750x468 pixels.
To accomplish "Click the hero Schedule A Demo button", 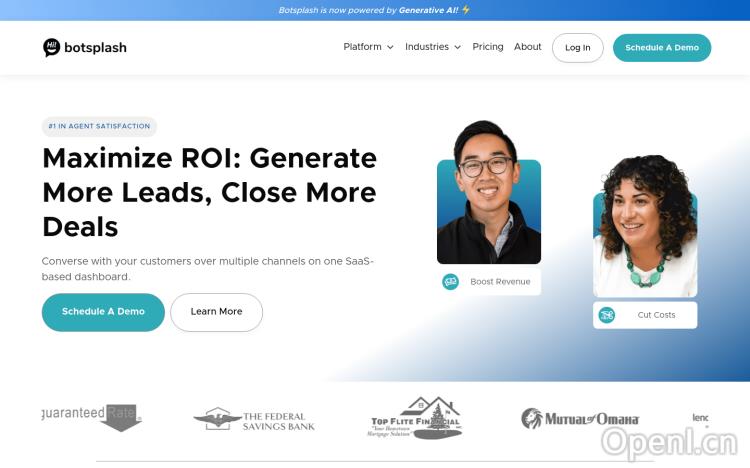I will (103, 312).
